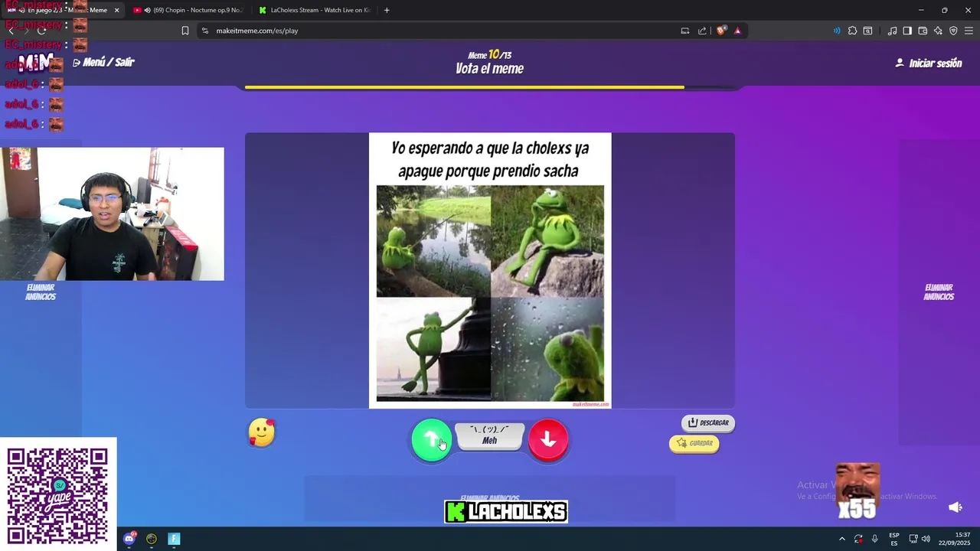This screenshot has height=551, width=980.
Task: Toggle game sound speaker icon
Action: click(x=955, y=507)
